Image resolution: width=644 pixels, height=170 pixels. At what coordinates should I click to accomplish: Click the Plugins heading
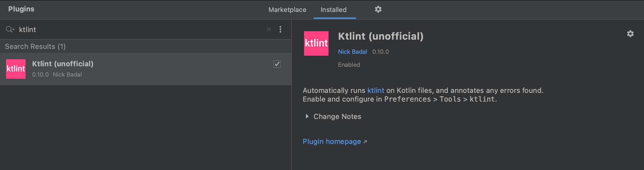(x=21, y=9)
